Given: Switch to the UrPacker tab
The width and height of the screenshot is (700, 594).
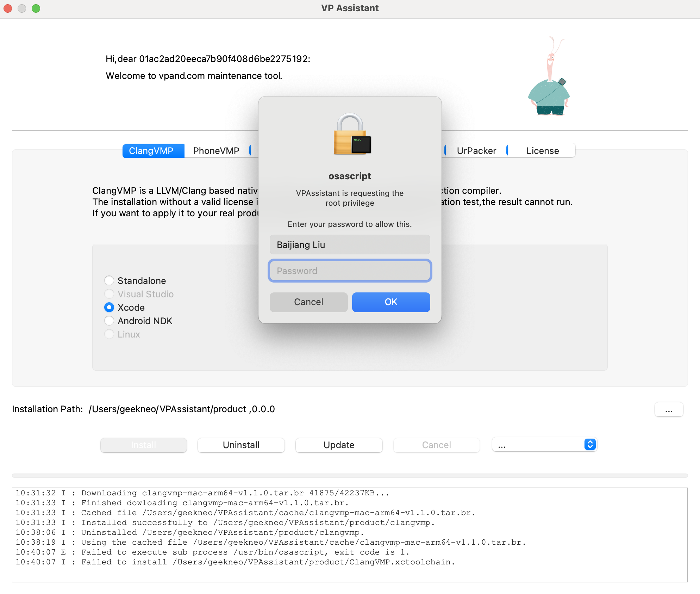Looking at the screenshot, I should (476, 151).
